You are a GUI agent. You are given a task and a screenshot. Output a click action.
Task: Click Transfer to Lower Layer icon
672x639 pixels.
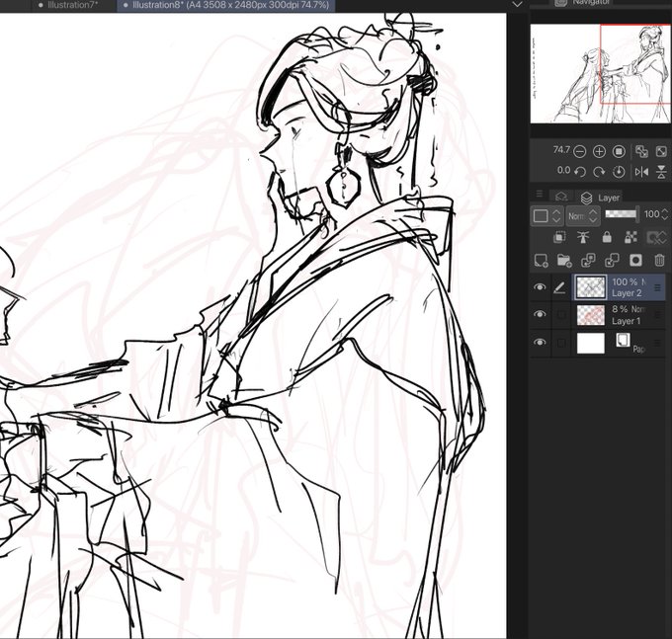point(588,260)
